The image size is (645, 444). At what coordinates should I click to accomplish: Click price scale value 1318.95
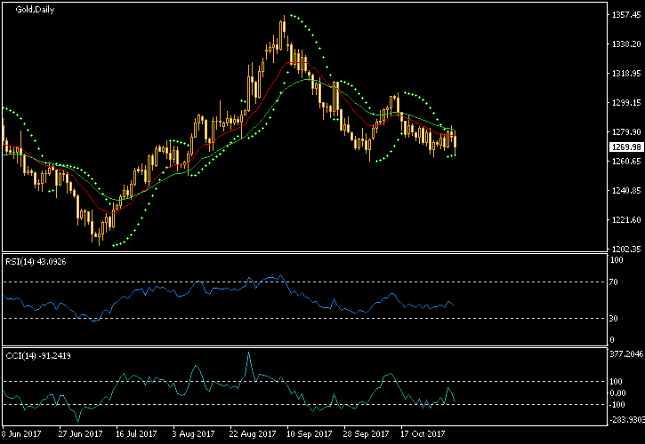click(626, 73)
